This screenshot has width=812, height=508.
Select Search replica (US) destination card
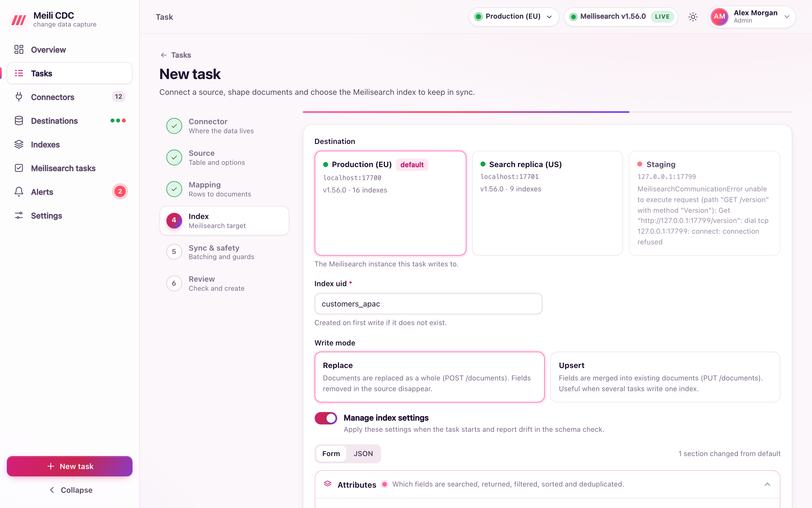click(547, 203)
